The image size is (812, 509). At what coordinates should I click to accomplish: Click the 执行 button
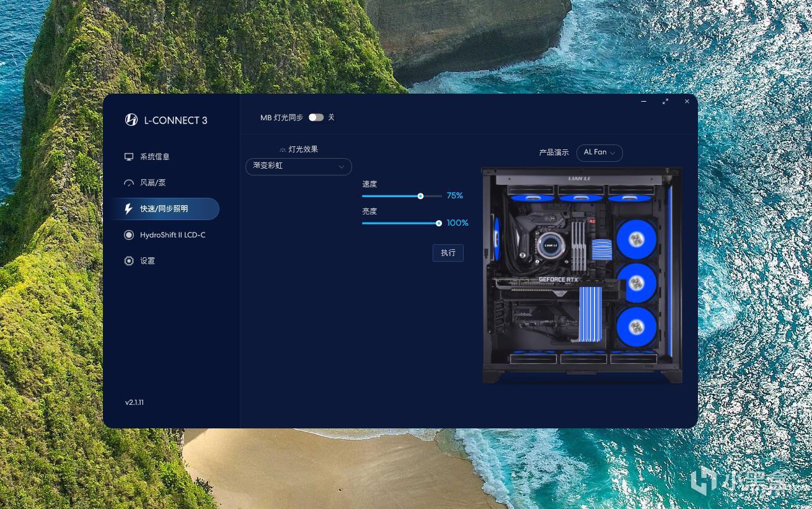click(x=448, y=253)
